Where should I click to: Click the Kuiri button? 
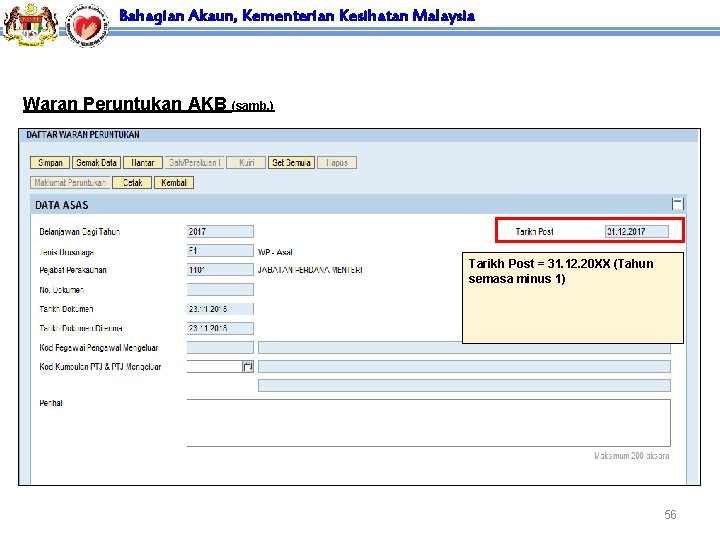[246, 163]
